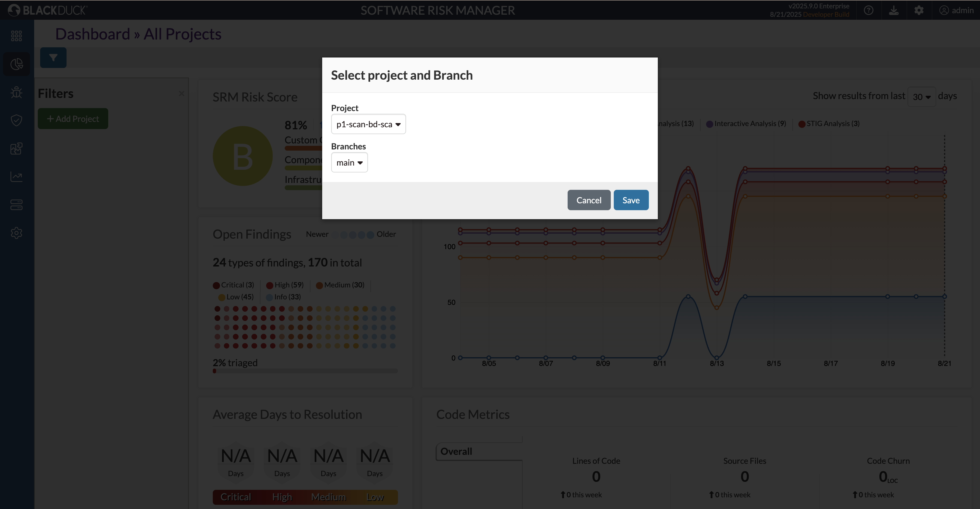The height and width of the screenshot is (509, 980).
Task: Click the Cancel button
Action: [x=589, y=200]
